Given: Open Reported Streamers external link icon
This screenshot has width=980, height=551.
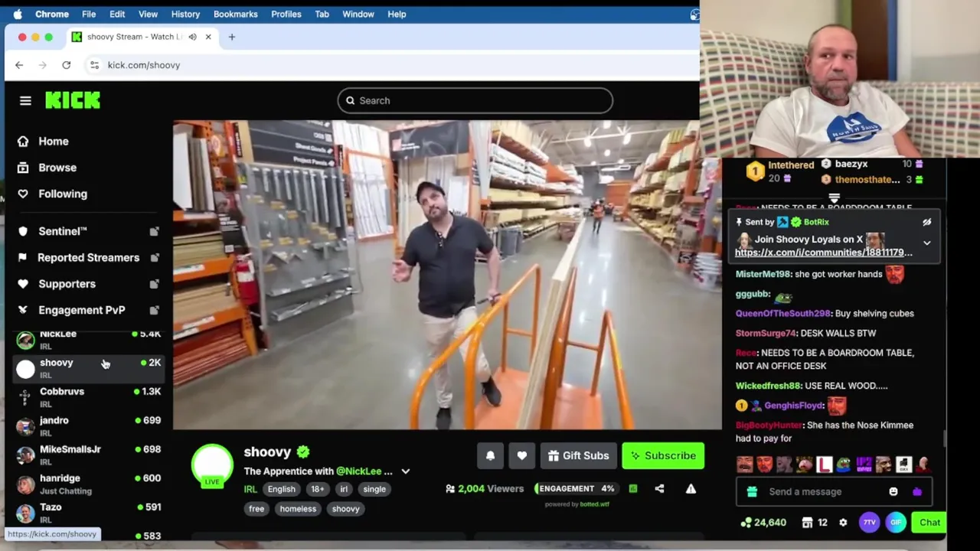Looking at the screenshot, I should (154, 257).
